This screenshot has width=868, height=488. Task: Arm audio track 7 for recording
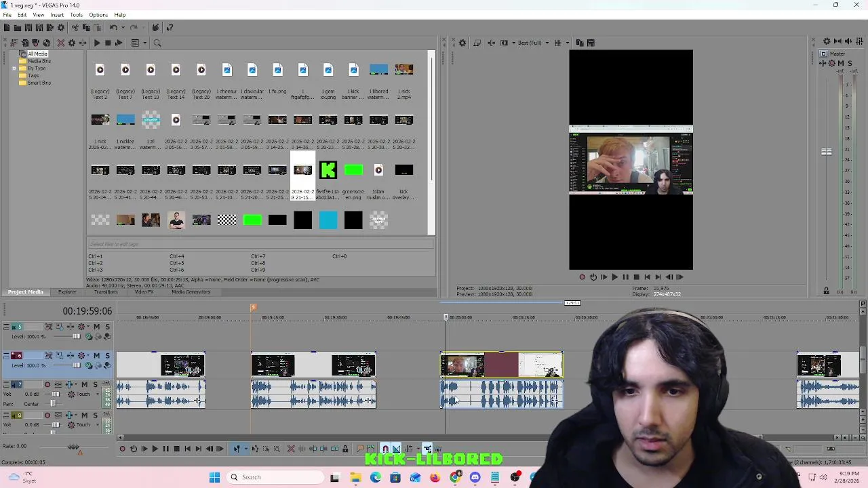coord(47,384)
